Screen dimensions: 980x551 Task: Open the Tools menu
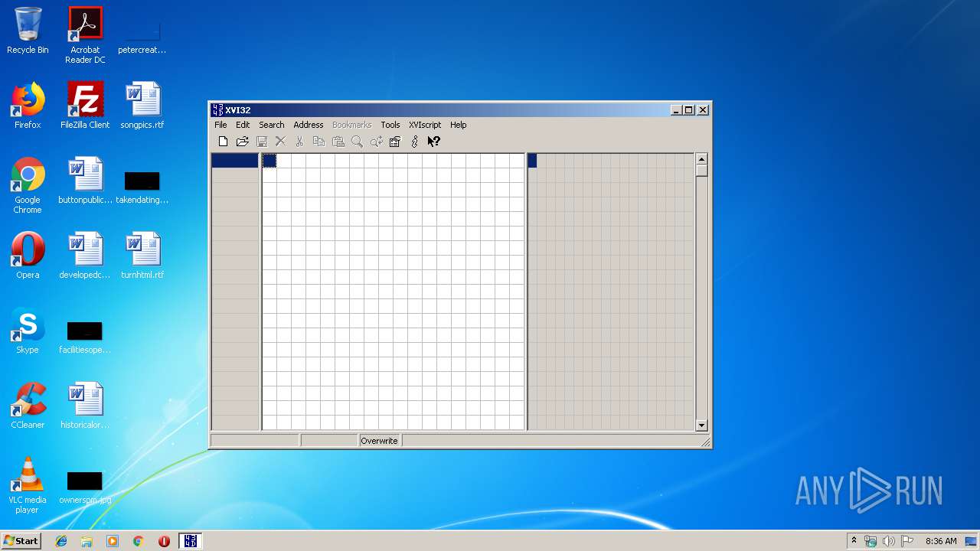(x=390, y=125)
